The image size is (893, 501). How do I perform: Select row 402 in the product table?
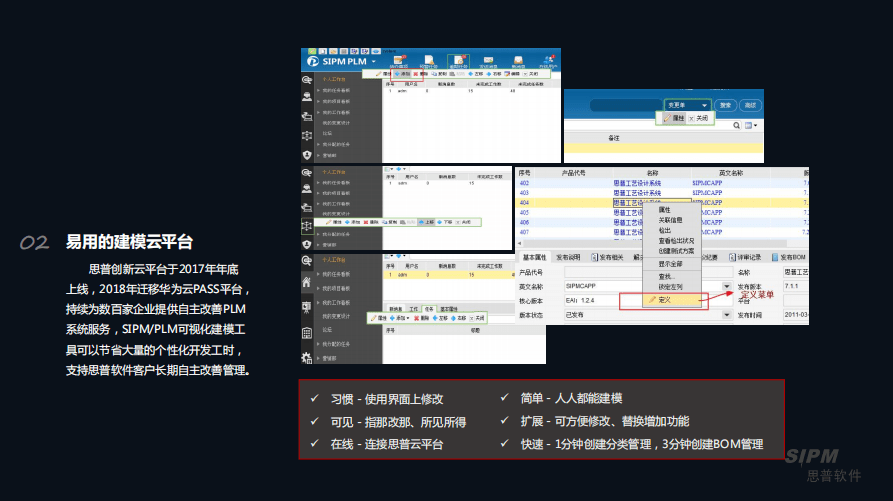pyautogui.click(x=662, y=183)
